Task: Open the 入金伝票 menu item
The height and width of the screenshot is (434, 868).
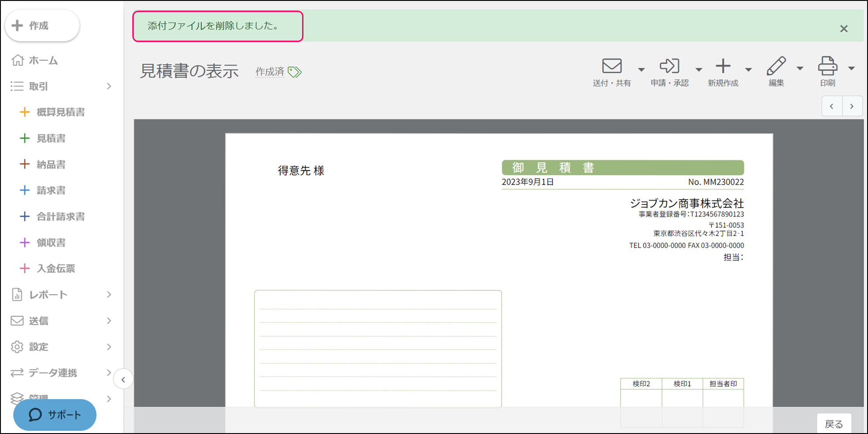Action: 56,268
